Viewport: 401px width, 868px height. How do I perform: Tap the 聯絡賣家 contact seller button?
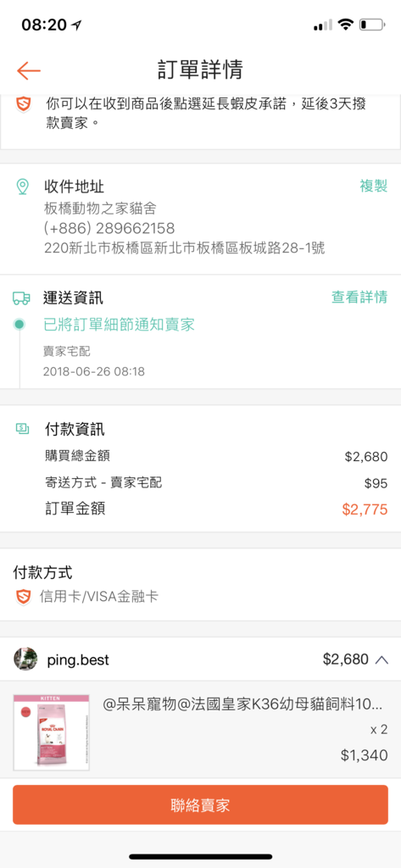[x=200, y=804]
